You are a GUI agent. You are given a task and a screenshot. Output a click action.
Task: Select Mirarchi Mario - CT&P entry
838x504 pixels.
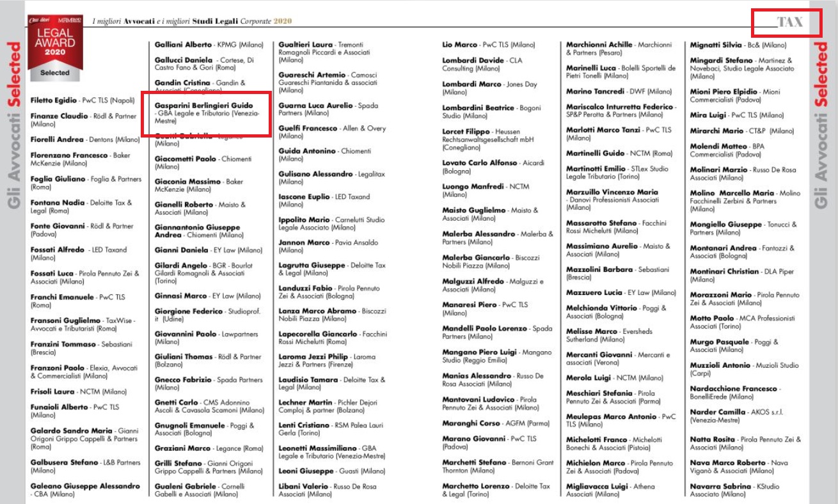click(742, 131)
